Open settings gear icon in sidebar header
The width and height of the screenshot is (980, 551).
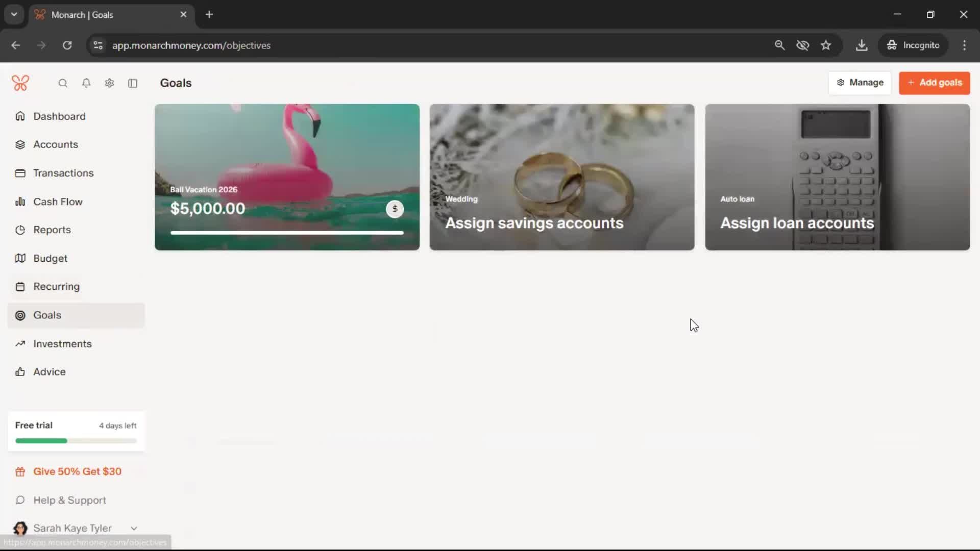(109, 83)
